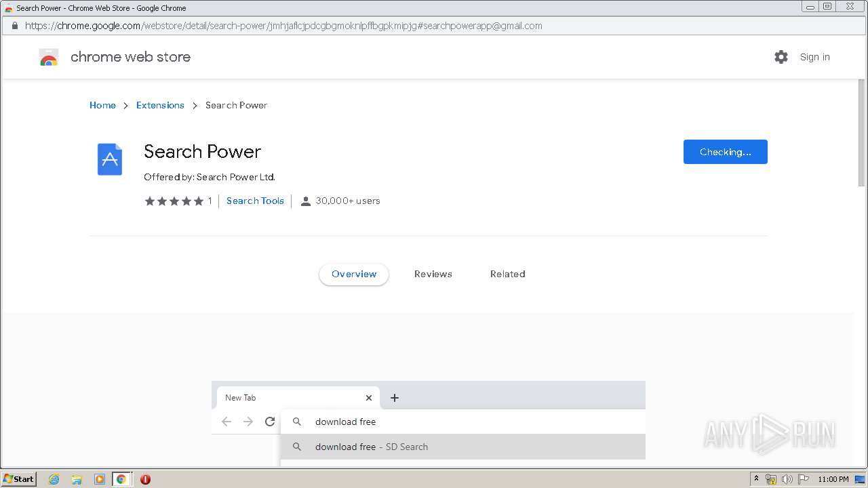
Task: Click search magnifier beside 'download free' query
Action: (x=297, y=422)
